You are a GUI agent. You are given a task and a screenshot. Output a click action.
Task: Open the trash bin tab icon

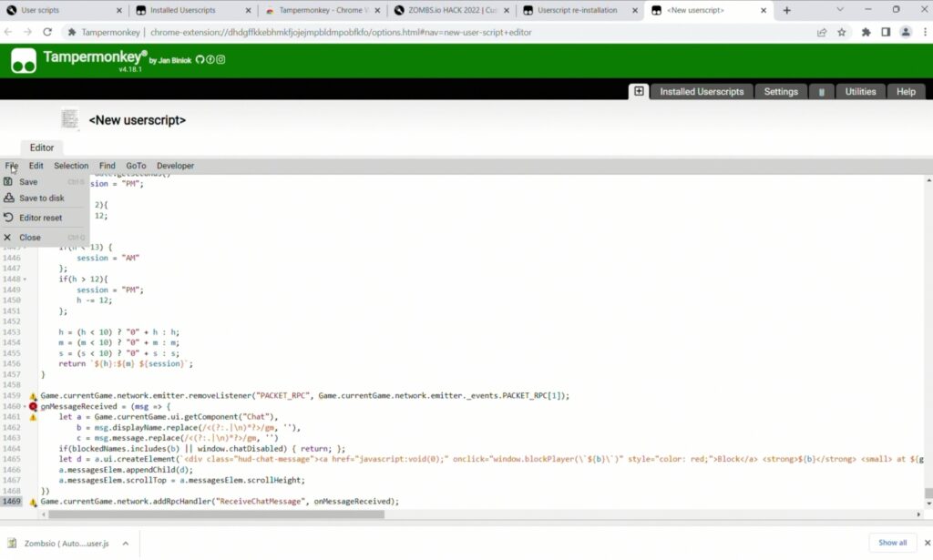[822, 92]
